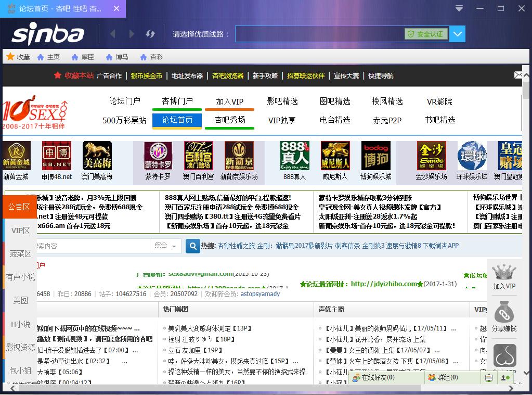Click the 博狗 bodog logo
This screenshot has height=395, width=532.
[x=376, y=156]
